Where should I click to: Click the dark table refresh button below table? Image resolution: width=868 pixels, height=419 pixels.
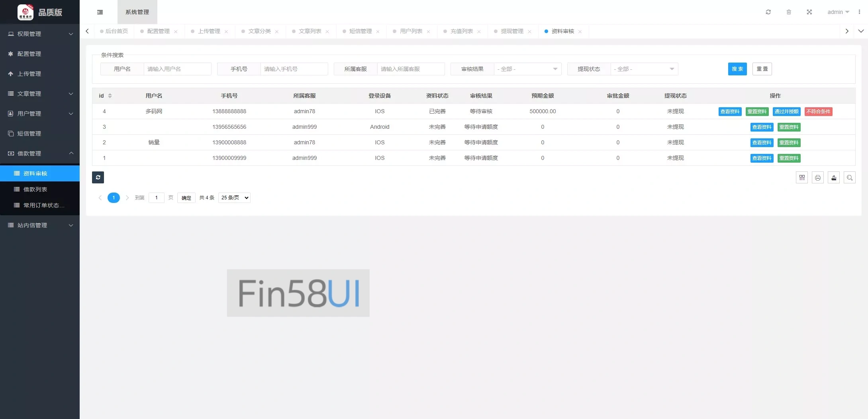[98, 177]
